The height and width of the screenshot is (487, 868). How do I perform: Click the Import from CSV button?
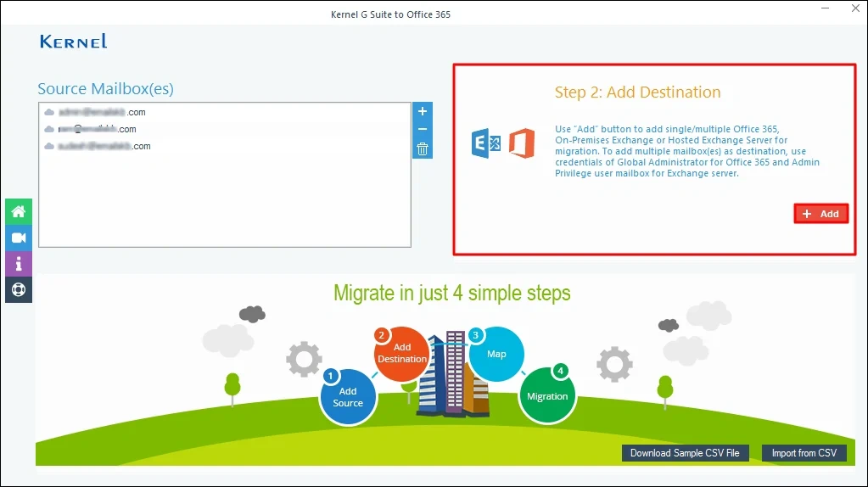tap(804, 453)
